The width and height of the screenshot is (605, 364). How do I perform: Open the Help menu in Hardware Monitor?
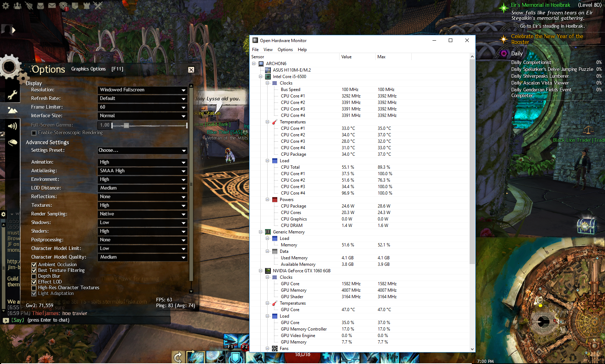pos(302,50)
